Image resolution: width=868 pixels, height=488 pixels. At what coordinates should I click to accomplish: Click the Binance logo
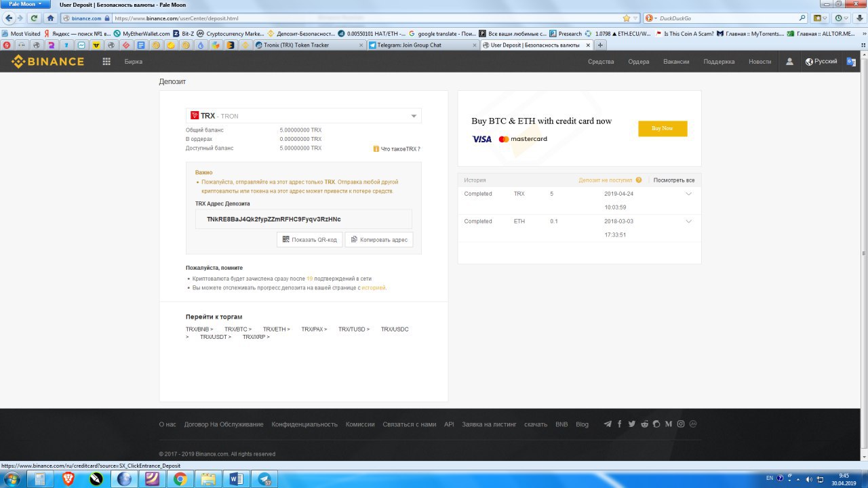point(47,62)
